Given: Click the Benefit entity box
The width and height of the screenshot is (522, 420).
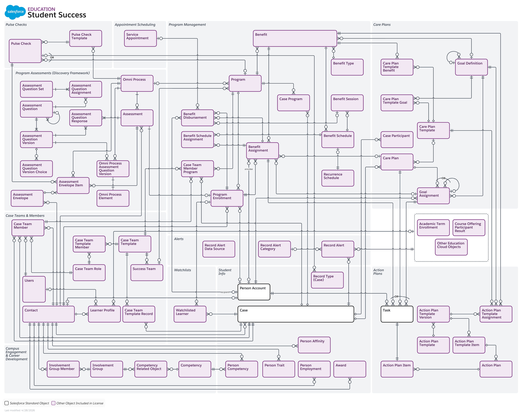Looking at the screenshot, I should (x=295, y=38).
